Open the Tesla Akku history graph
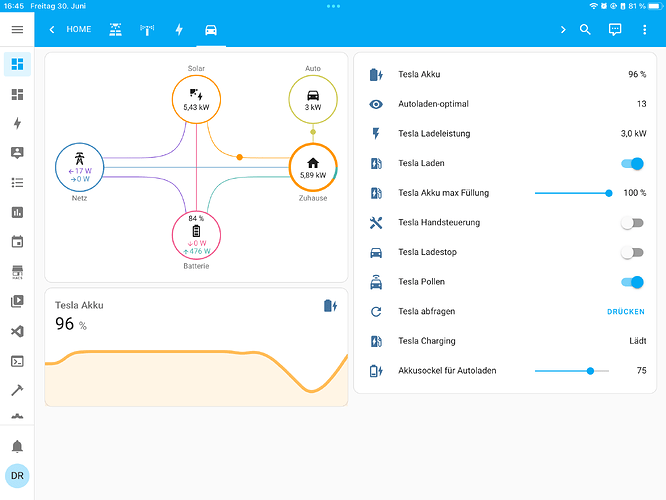This screenshot has height=500, width=666. point(196,377)
